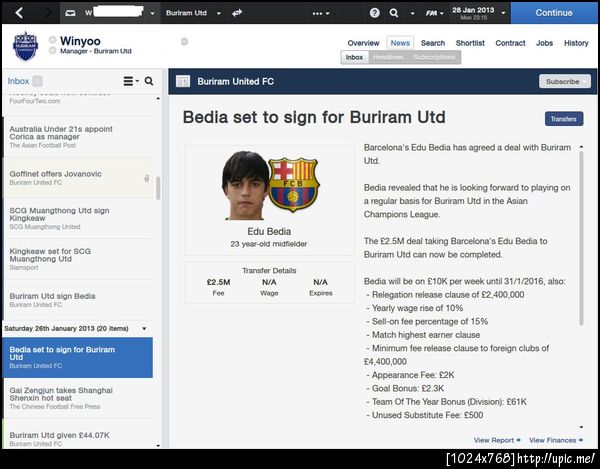Open Gai Zengjun takes Shanghai Shenxin item

(78, 398)
